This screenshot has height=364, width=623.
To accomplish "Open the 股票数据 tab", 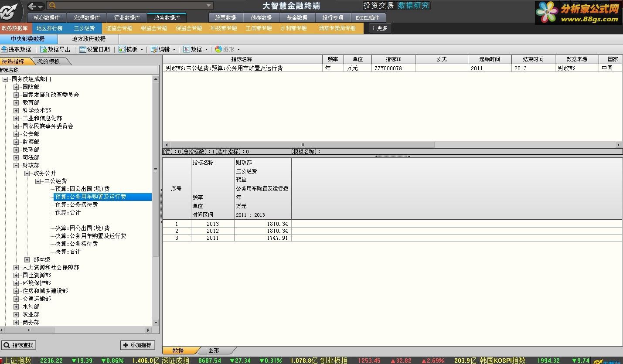I will pyautogui.click(x=226, y=17).
